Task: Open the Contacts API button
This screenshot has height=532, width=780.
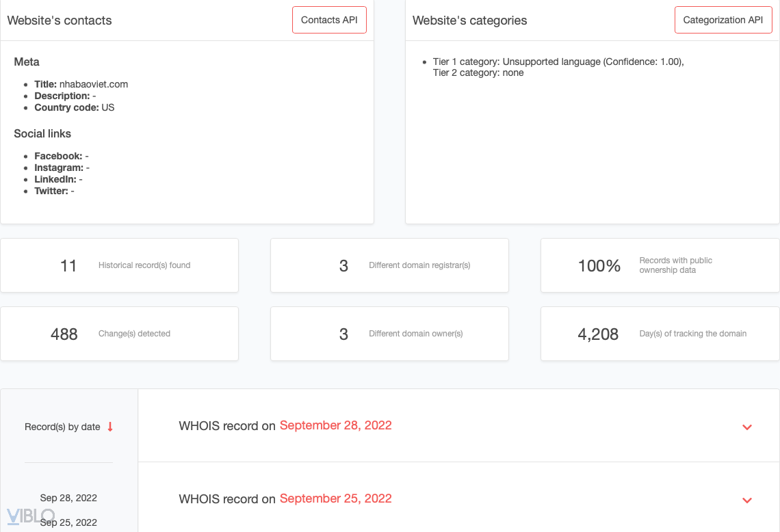Action: 329,20
